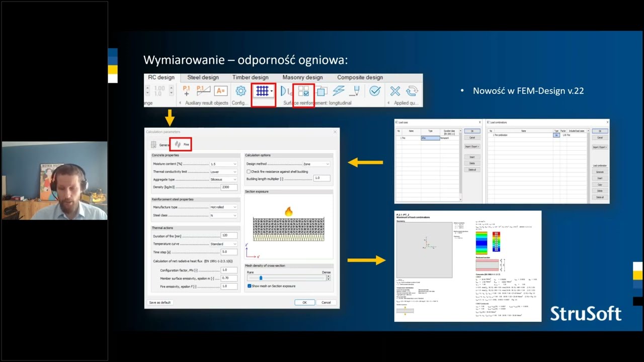Click the mesh density slider handle
The width and height of the screenshot is (644, 362).
tap(261, 278)
